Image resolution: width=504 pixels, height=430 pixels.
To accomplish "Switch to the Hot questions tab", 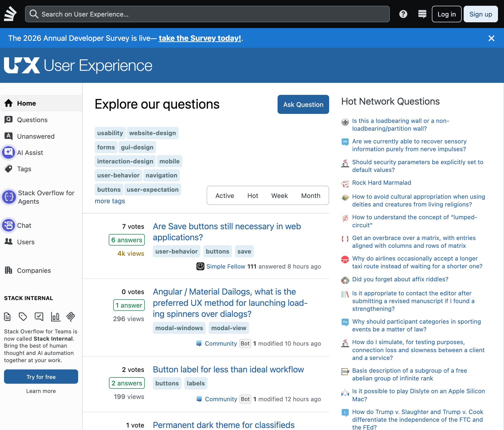I will coord(253,195).
